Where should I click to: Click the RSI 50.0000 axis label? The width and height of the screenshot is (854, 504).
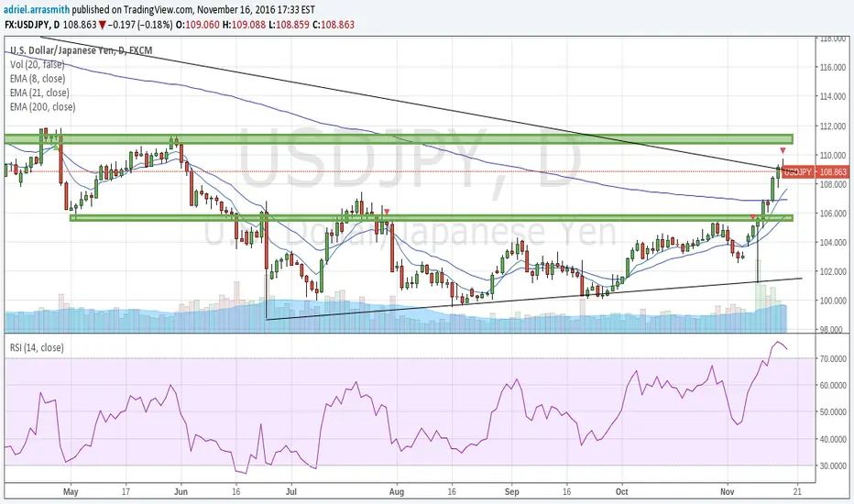(x=833, y=412)
